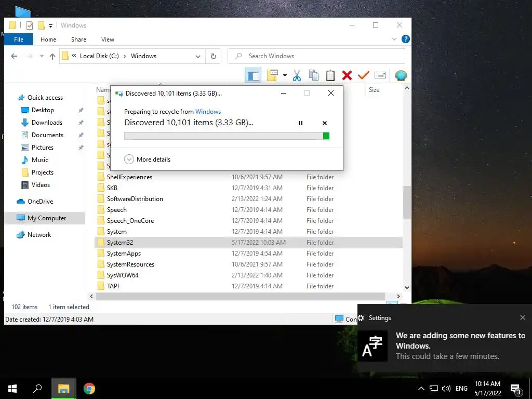Open Downloads in Quick access
The image size is (532, 399).
pos(47,123)
